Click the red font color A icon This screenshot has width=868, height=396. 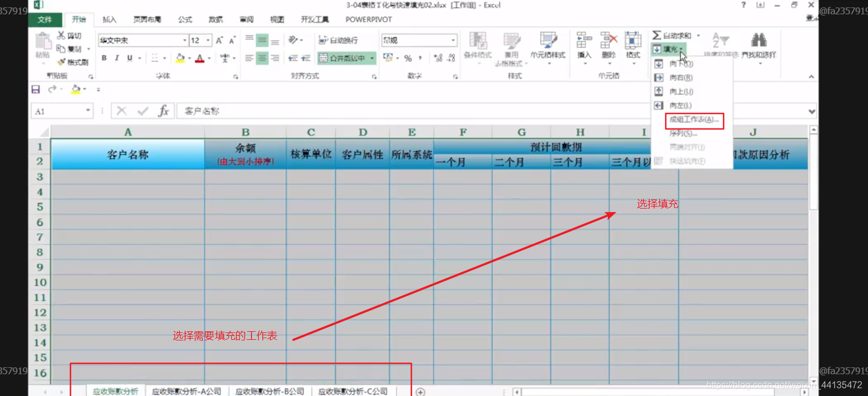pyautogui.click(x=199, y=58)
